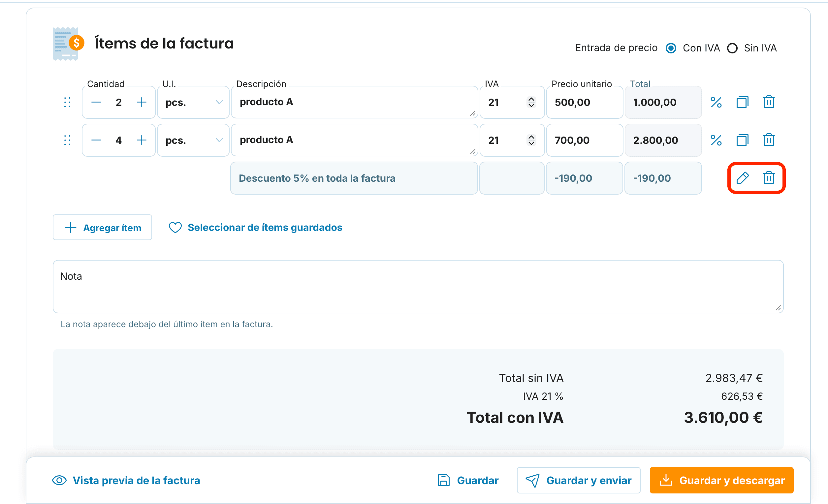Image resolution: width=828 pixels, height=504 pixels.
Task: Click the total 1.000,00 field
Action: coord(663,102)
